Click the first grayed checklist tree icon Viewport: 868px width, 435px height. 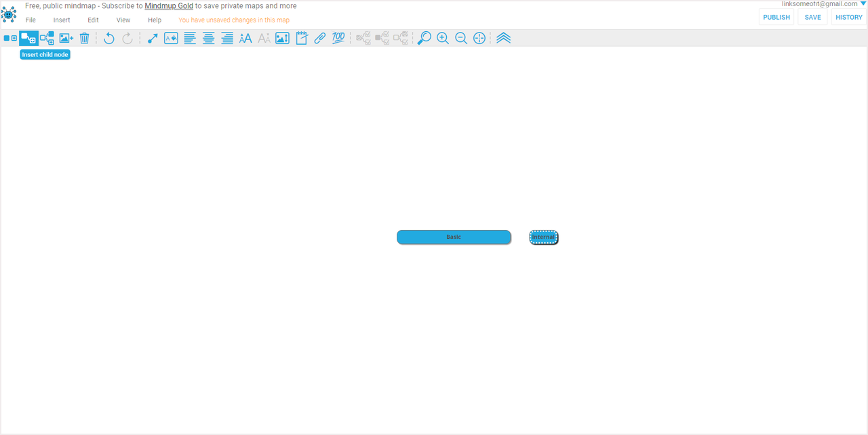pos(364,38)
